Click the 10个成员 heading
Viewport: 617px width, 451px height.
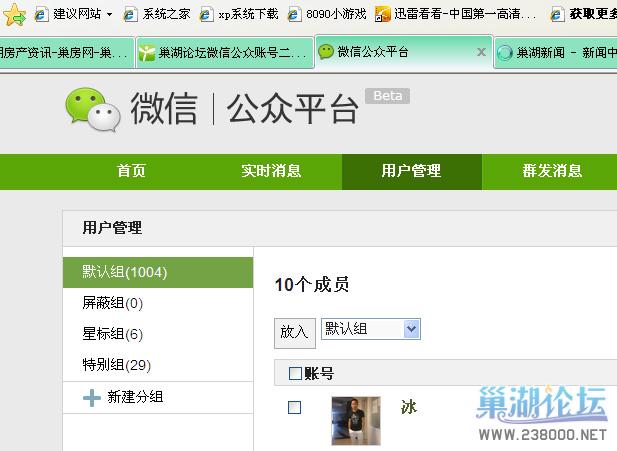tap(312, 285)
